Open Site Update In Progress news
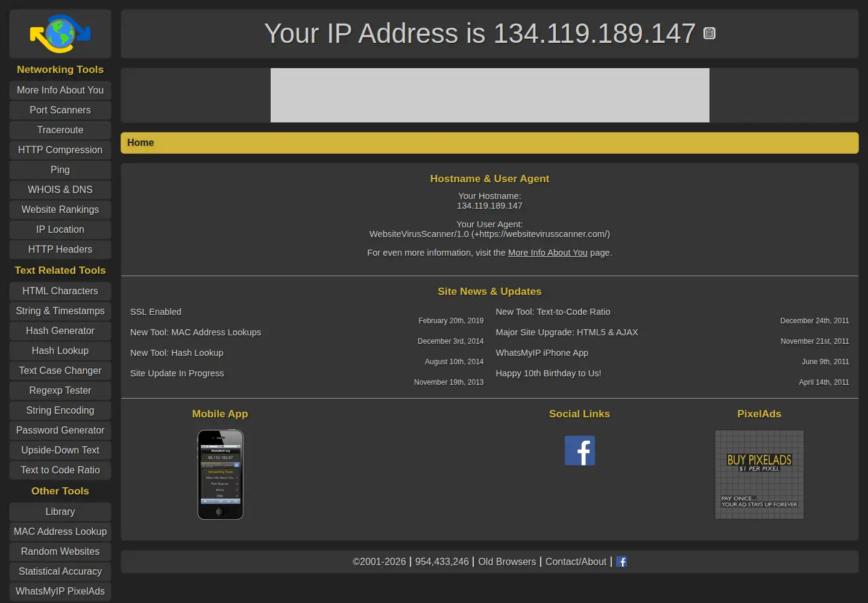The image size is (868, 603). pos(177,373)
